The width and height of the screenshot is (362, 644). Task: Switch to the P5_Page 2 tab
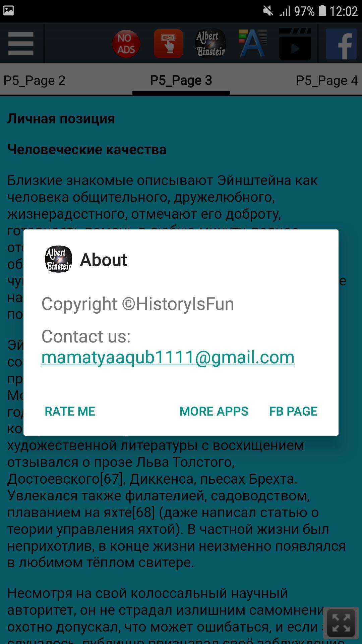35,80
